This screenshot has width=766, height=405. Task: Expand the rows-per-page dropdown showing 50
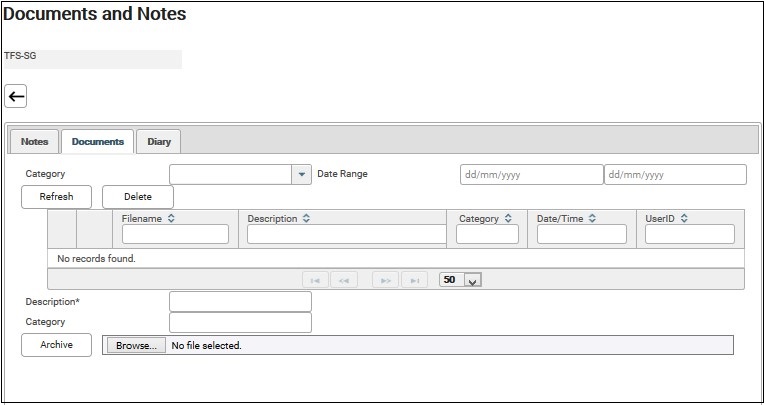473,280
